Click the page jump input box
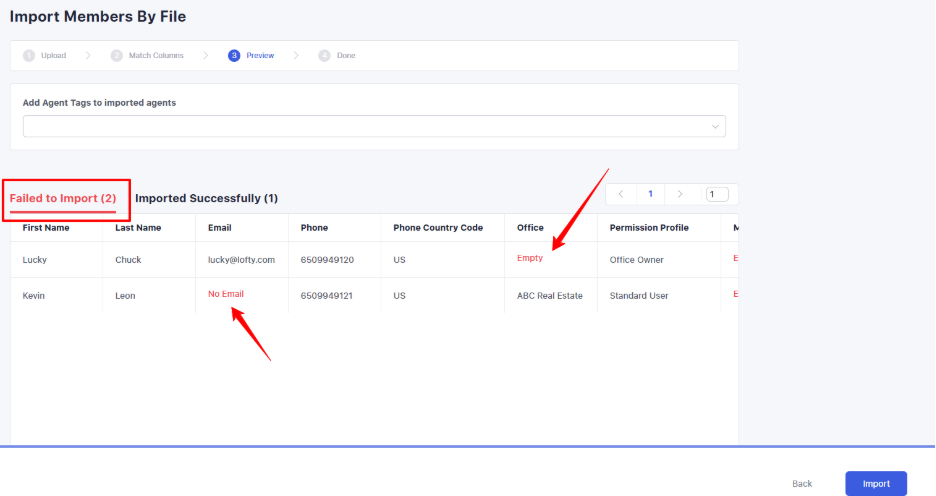 pyautogui.click(x=717, y=194)
